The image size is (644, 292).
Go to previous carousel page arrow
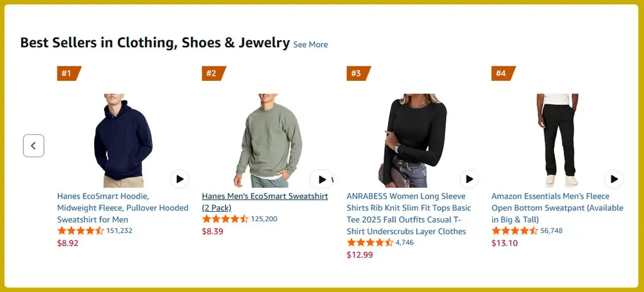pos(33,146)
